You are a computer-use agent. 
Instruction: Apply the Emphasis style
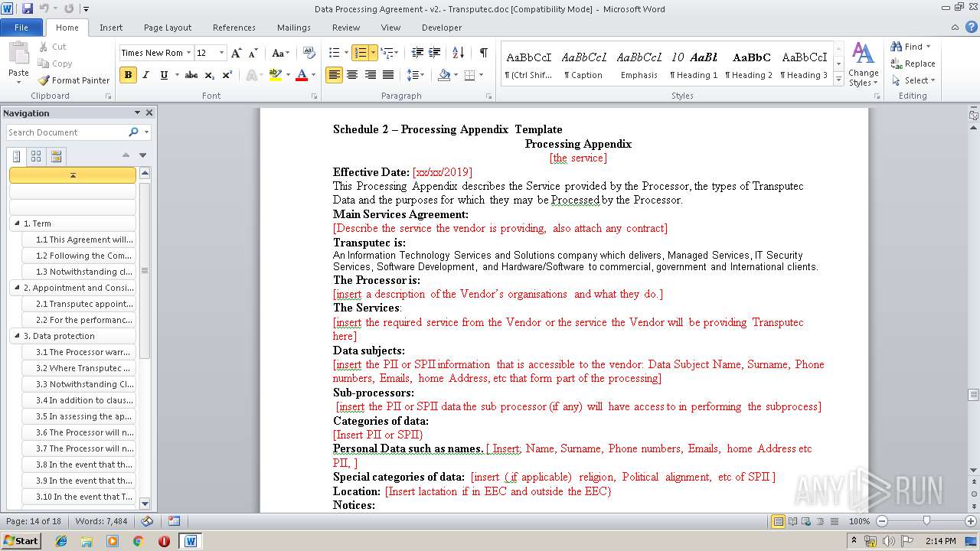click(639, 64)
